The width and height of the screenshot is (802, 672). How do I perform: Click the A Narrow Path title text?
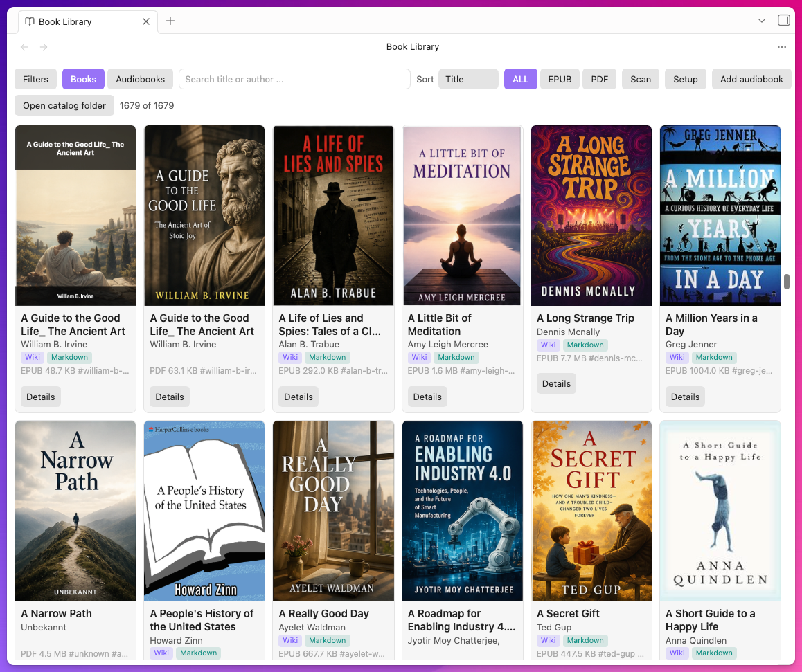[x=56, y=613]
